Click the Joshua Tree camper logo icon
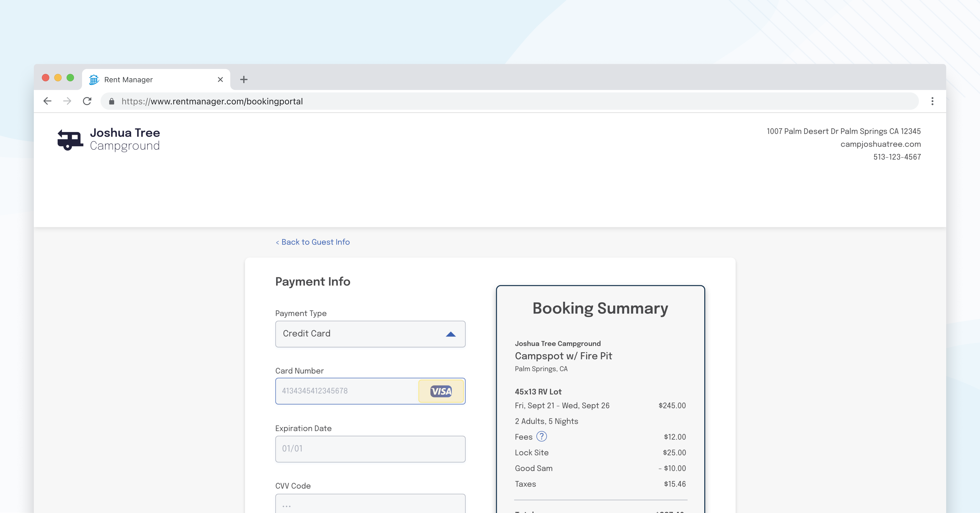The image size is (980, 513). 70,140
